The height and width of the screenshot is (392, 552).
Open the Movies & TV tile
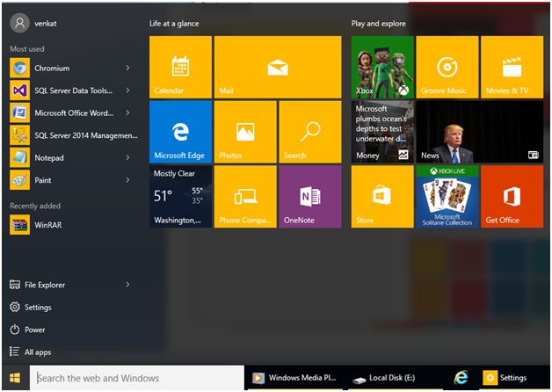click(512, 67)
